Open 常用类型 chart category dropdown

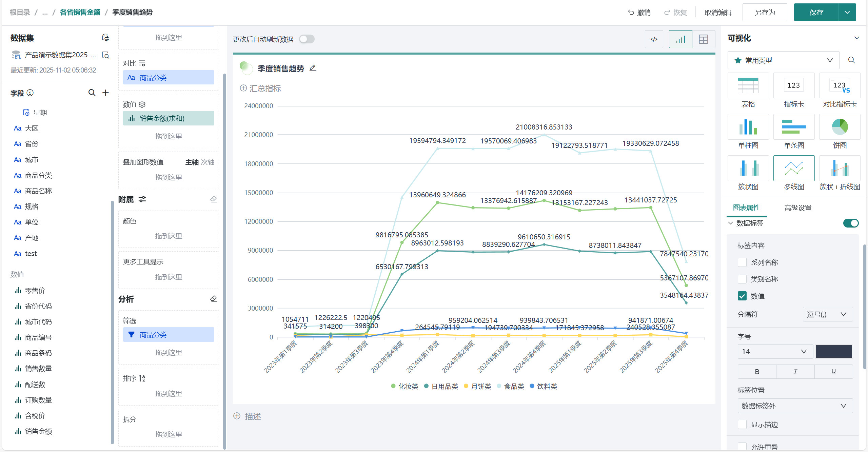click(783, 60)
